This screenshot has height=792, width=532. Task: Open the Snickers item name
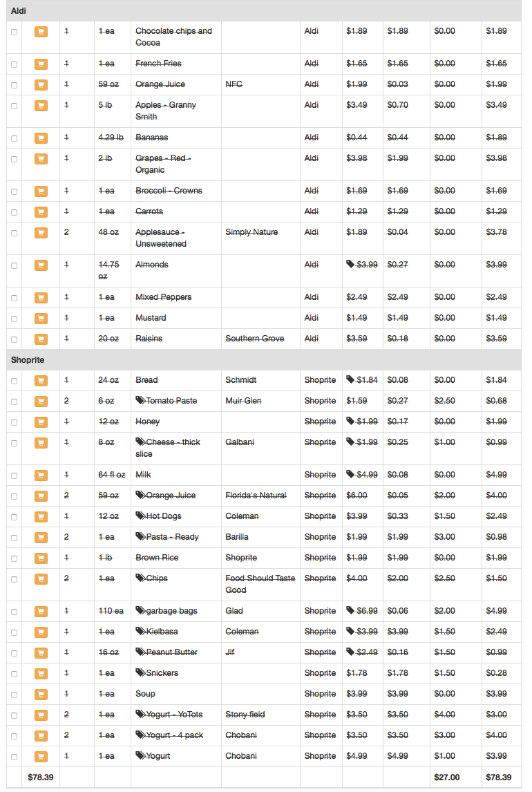pos(162,673)
